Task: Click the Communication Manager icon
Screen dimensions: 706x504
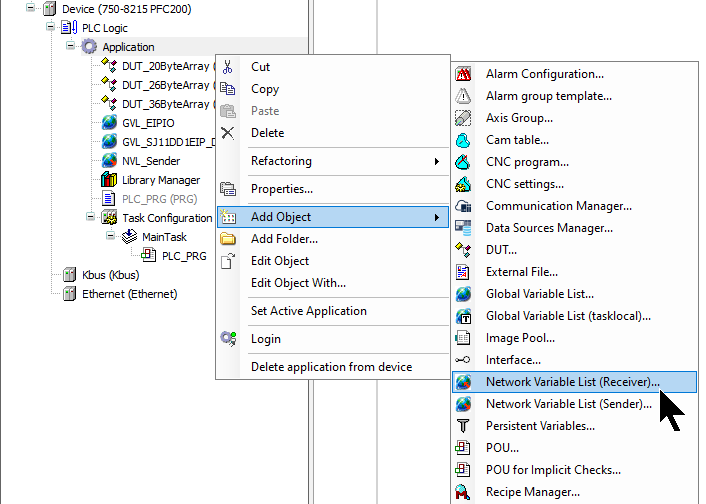Action: click(463, 206)
